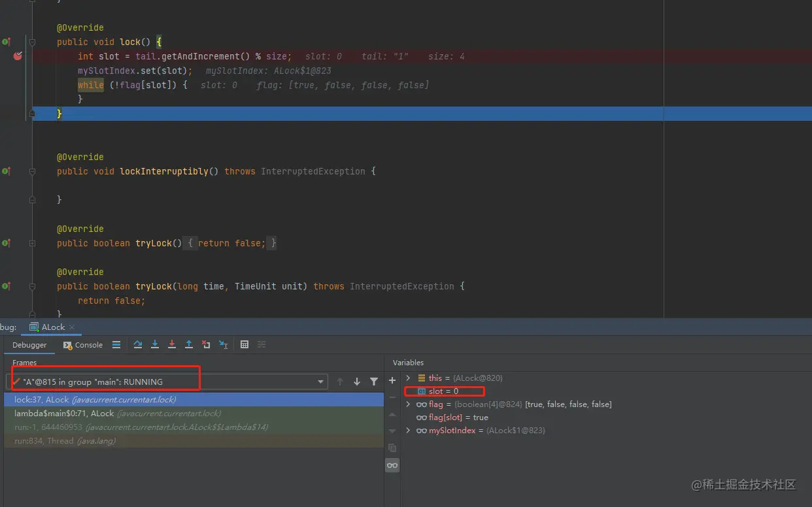Click the fold end marker of lock() method
Screen dimensions: 812x507
pos(32,114)
